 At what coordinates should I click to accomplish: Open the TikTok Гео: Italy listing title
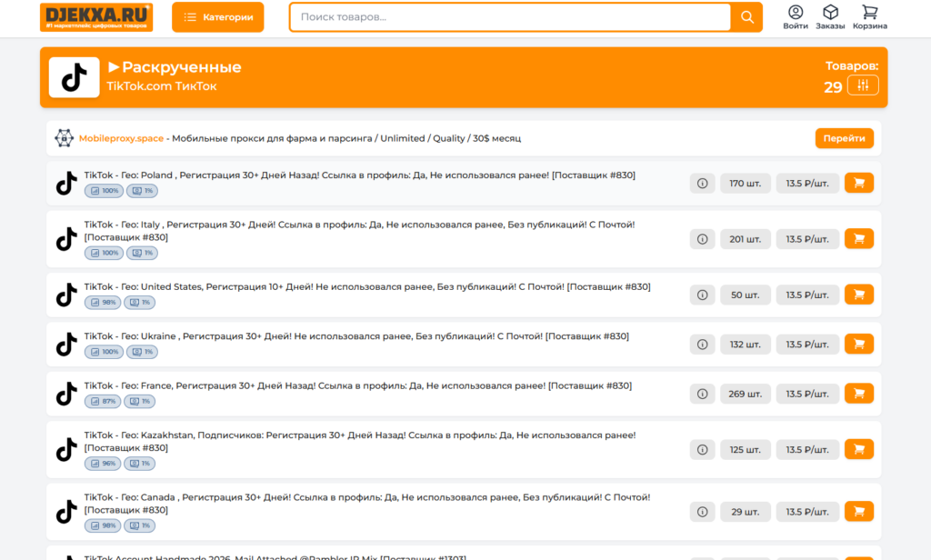point(360,231)
